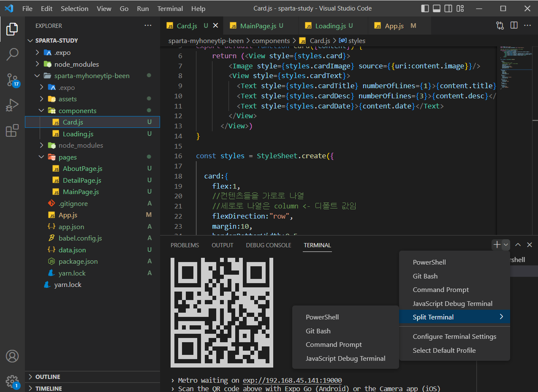
Task: Expand the OUTLINE section
Action: (92, 377)
